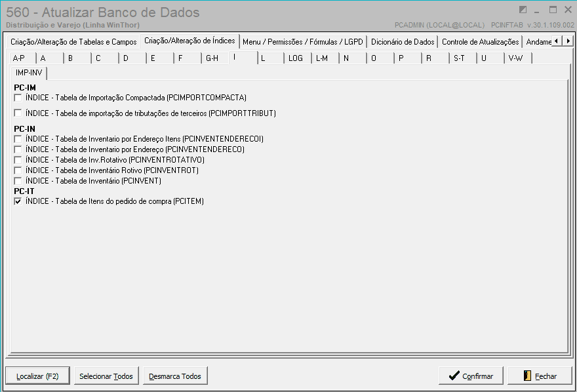Switch to the LOG letter tab
The image size is (577, 392).
296,58
